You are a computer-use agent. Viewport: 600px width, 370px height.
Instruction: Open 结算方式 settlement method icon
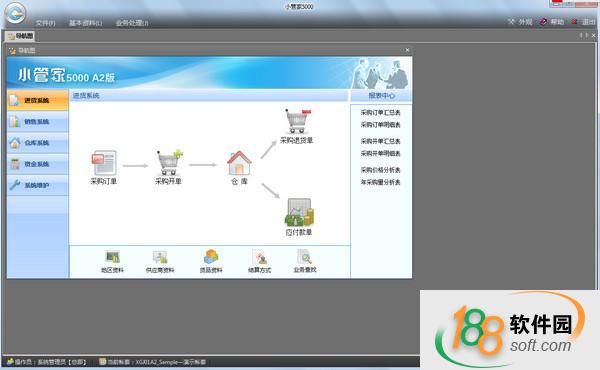tap(259, 257)
